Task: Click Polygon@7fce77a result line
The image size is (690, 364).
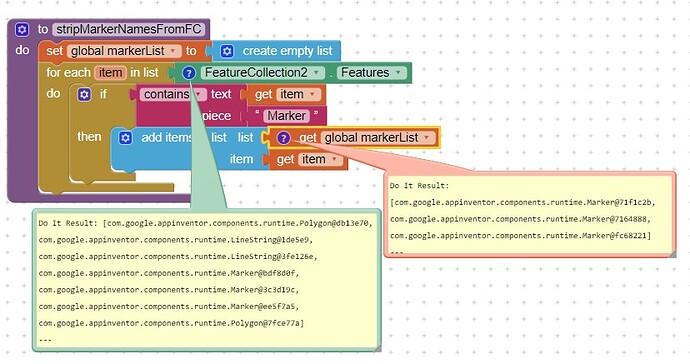Action: pos(171,324)
